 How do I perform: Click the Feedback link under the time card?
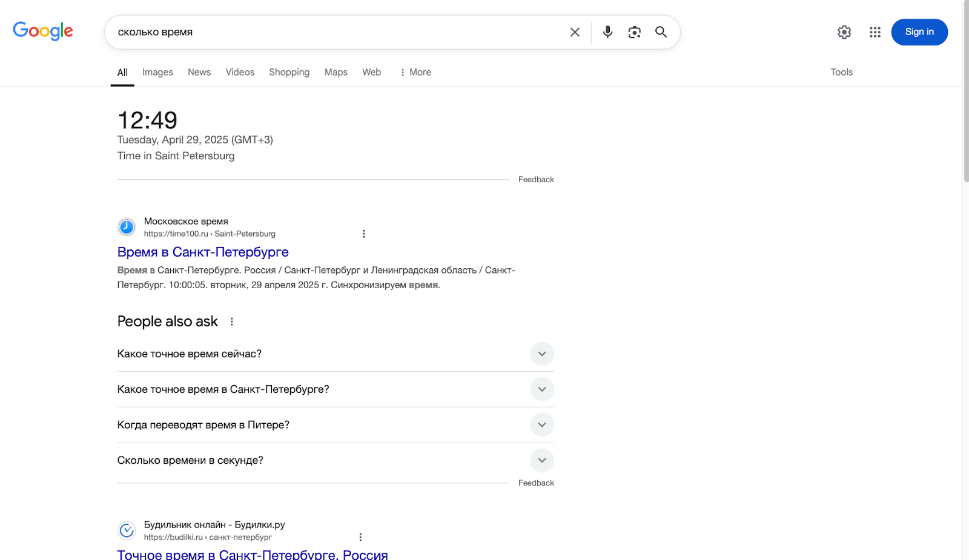tap(535, 179)
